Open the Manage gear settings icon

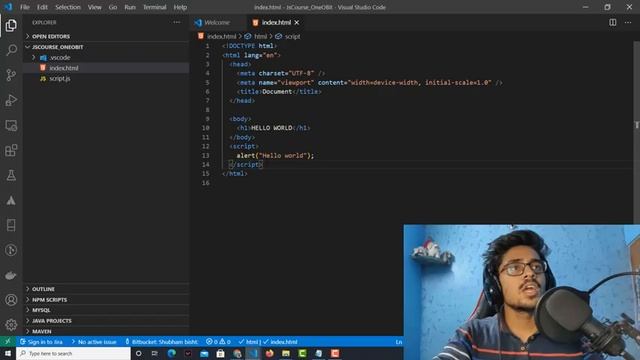pyautogui.click(x=11, y=325)
